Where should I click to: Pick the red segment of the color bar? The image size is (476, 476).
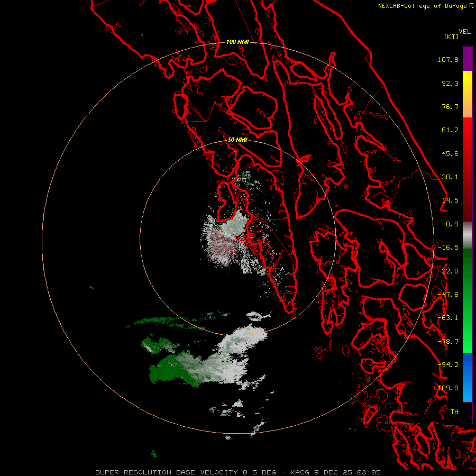tap(467, 169)
